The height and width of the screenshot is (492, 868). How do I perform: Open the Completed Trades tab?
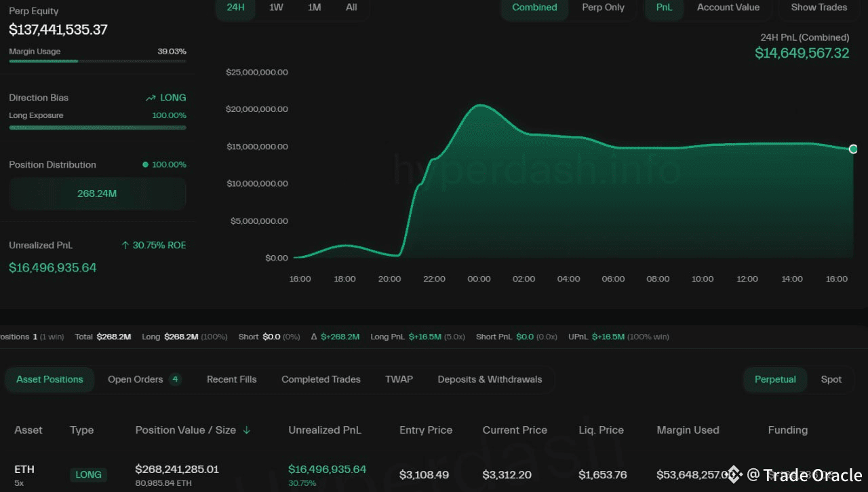321,379
